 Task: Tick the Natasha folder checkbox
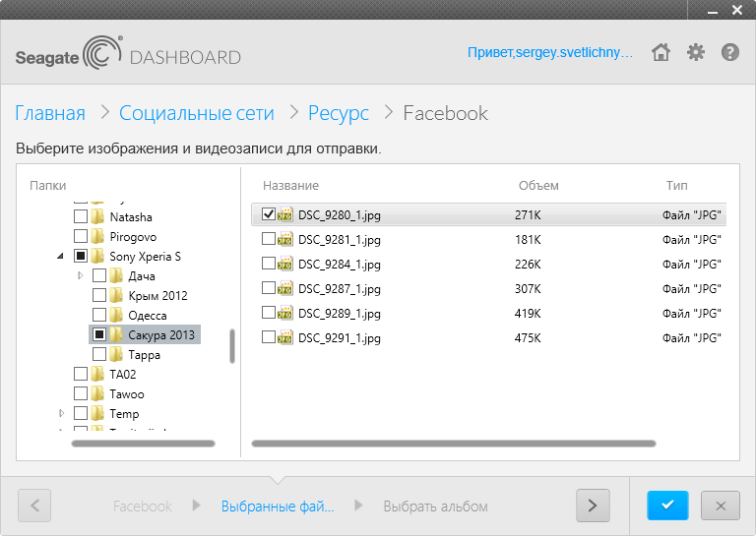pyautogui.click(x=81, y=216)
